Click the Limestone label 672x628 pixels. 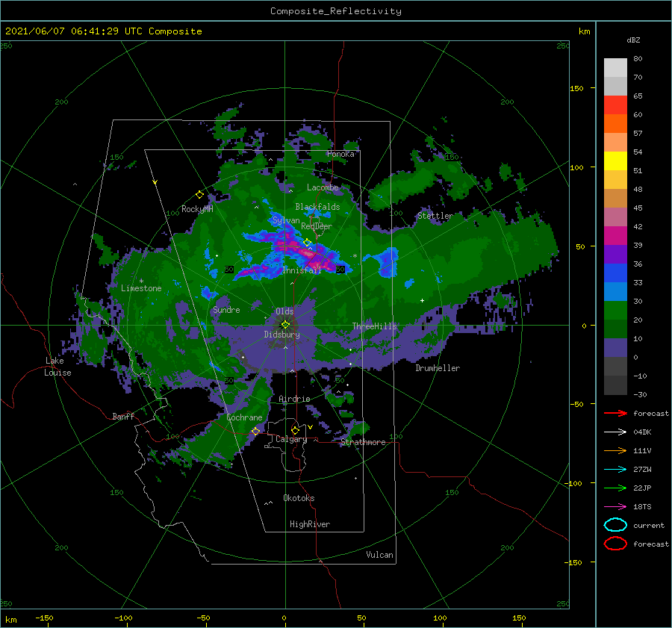pyautogui.click(x=141, y=288)
